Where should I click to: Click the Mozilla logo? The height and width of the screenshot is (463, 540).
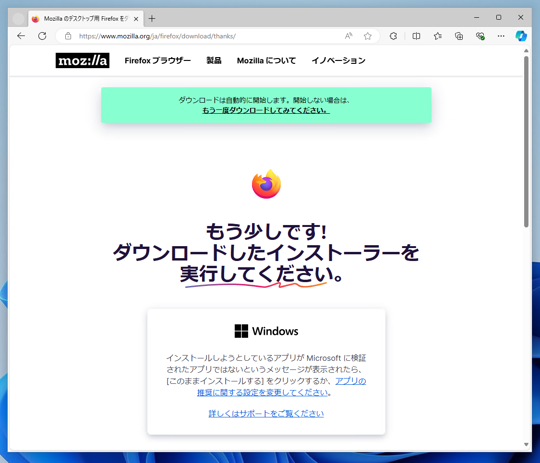[82, 60]
